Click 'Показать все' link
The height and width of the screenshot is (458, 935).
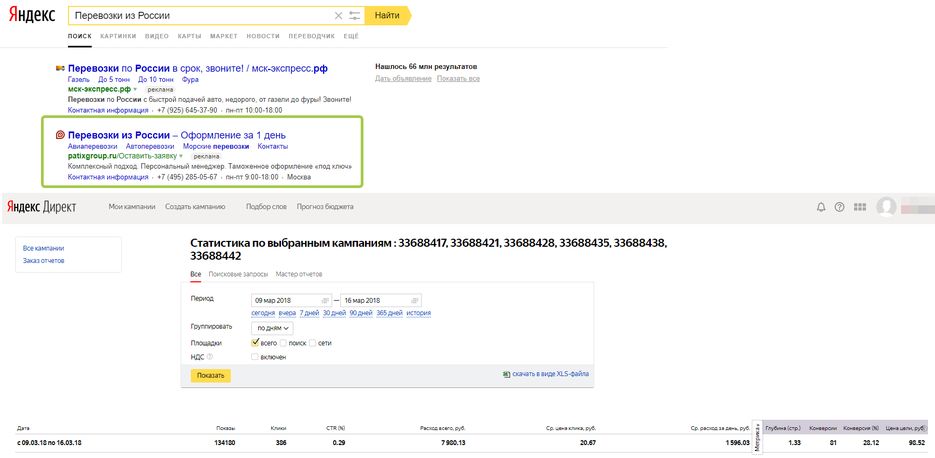[458, 79]
